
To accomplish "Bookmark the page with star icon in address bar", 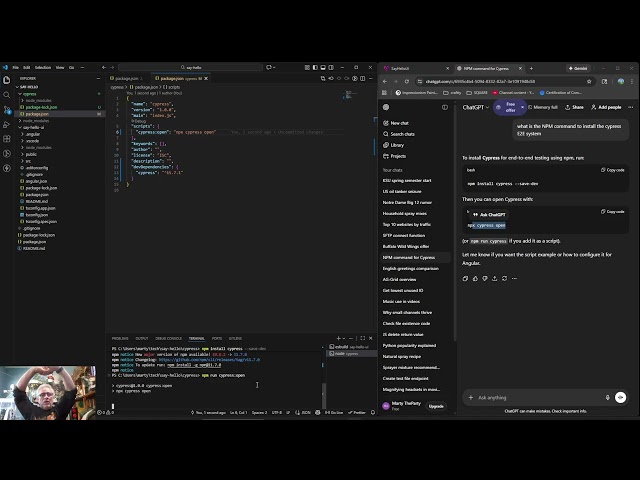I will pyautogui.click(x=589, y=82).
